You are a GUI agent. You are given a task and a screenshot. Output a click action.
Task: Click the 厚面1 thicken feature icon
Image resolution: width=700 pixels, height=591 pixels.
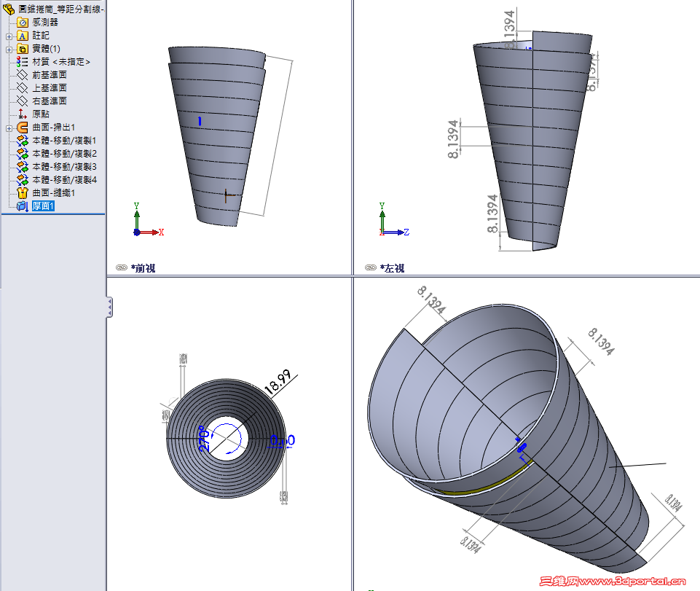tap(23, 206)
